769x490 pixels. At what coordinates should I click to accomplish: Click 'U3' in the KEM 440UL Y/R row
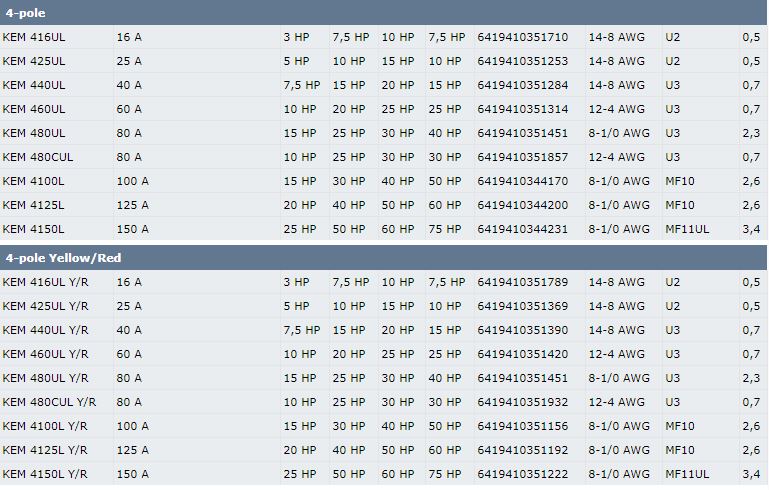(x=673, y=331)
